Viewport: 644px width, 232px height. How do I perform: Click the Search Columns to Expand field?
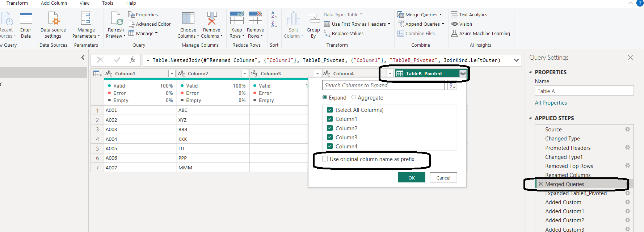tap(383, 85)
